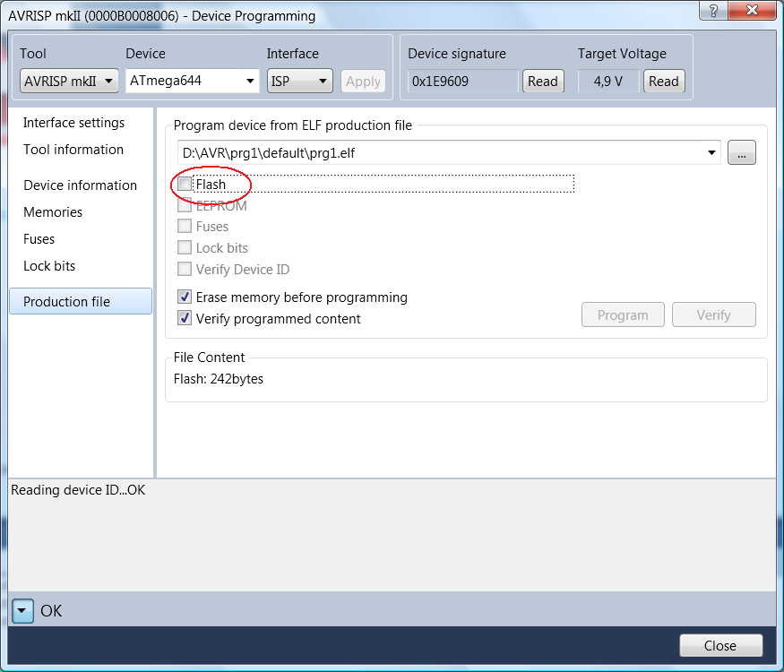
Task: Switch to the Memories page
Action: click(x=53, y=212)
